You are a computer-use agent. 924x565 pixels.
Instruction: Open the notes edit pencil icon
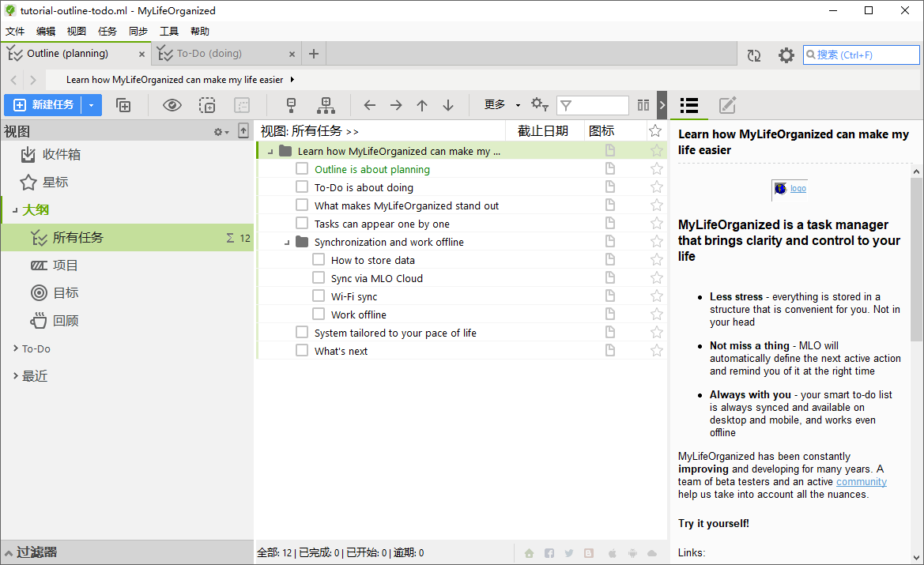point(727,105)
